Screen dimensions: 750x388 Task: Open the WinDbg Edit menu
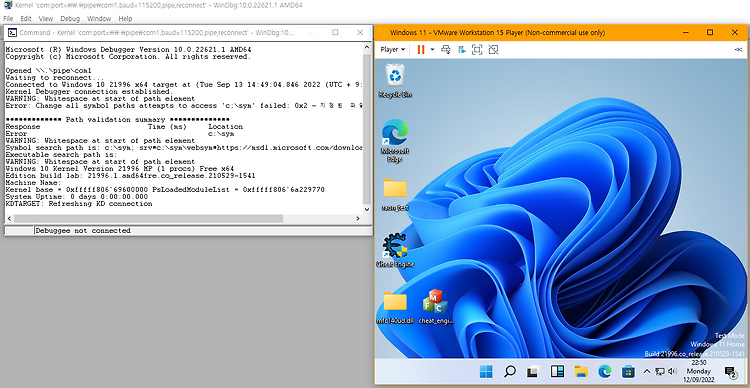[x=26, y=19]
